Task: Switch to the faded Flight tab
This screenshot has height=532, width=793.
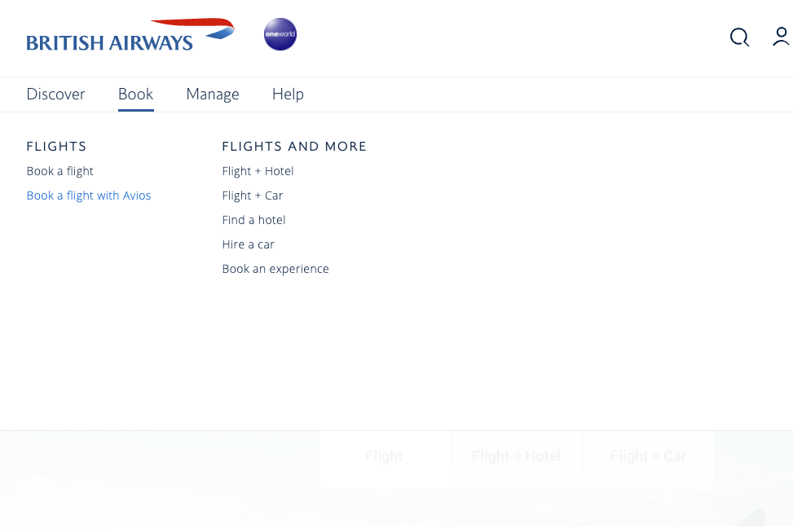Action: (x=385, y=456)
